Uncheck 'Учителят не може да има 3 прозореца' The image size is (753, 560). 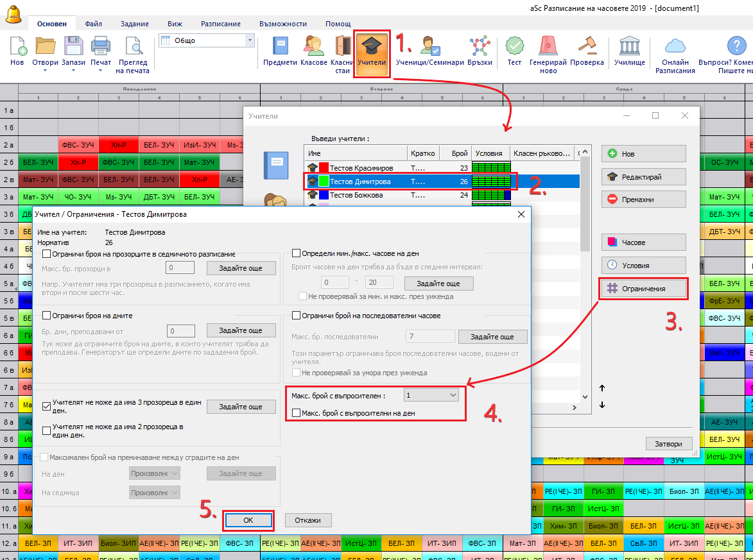47,406
